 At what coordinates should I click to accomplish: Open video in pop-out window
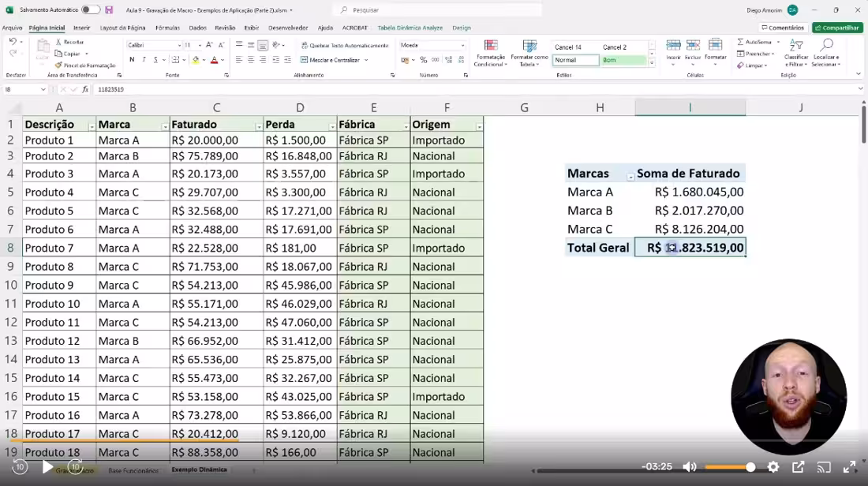[x=799, y=467]
